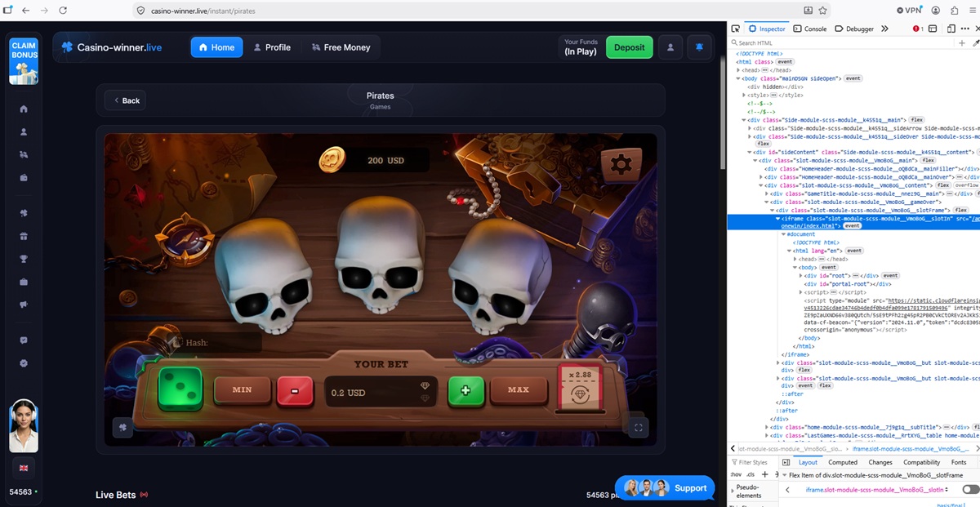
Task: Set bet to MAX
Action: point(519,390)
